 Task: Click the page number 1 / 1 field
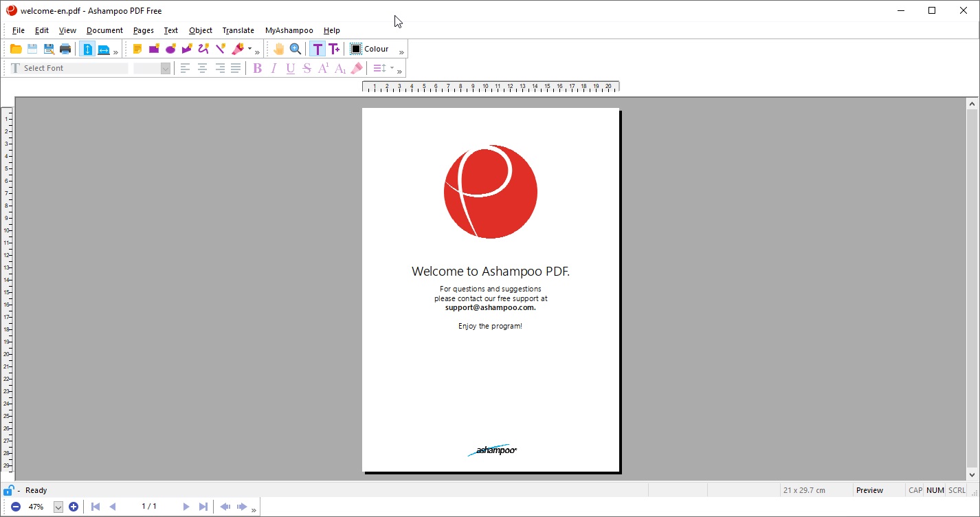coord(149,507)
